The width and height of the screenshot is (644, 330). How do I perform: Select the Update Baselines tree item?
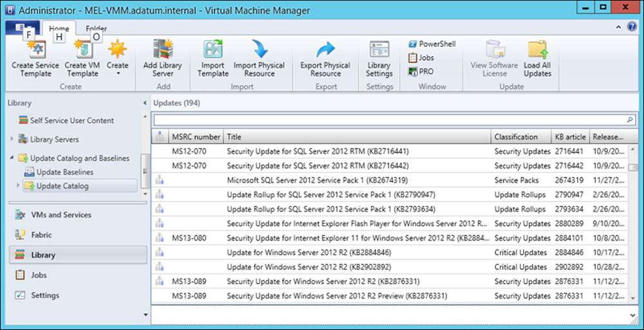tap(59, 172)
